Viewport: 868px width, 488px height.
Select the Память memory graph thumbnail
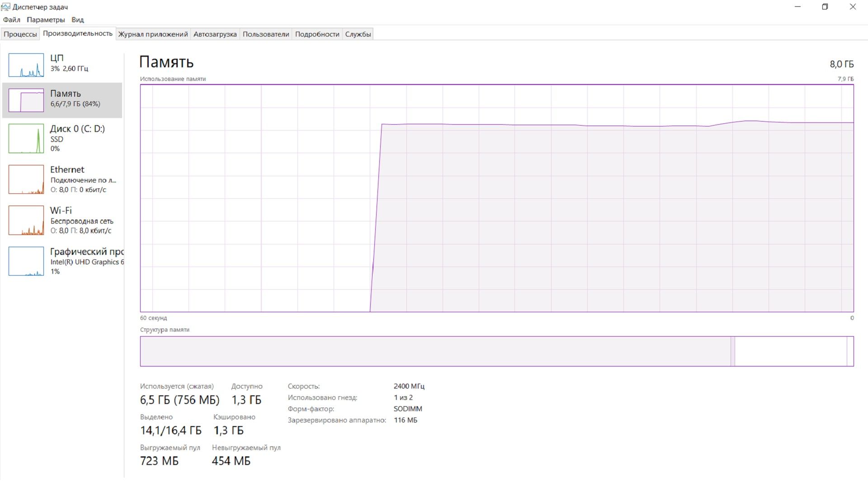pyautogui.click(x=26, y=100)
